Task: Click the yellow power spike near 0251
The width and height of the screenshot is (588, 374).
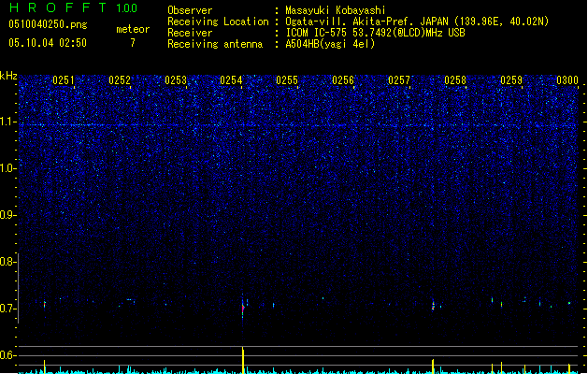Action: (x=45, y=367)
